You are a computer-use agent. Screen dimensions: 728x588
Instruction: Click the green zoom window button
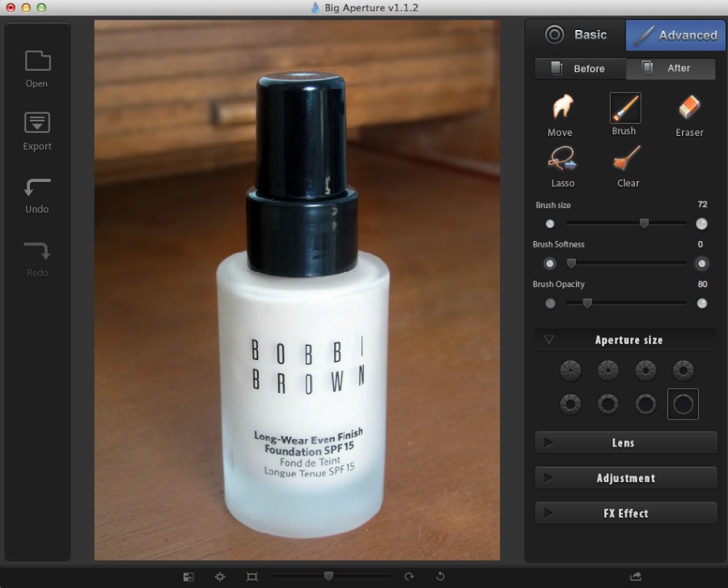(41, 7)
